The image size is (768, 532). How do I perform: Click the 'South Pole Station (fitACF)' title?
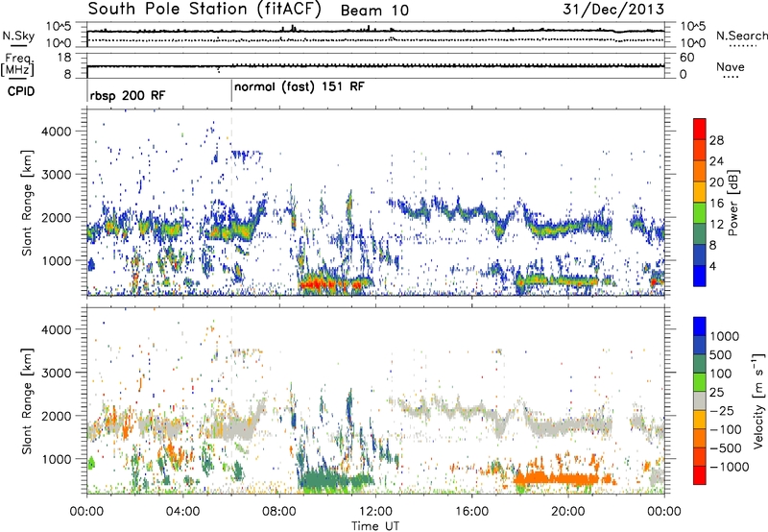click(204, 10)
